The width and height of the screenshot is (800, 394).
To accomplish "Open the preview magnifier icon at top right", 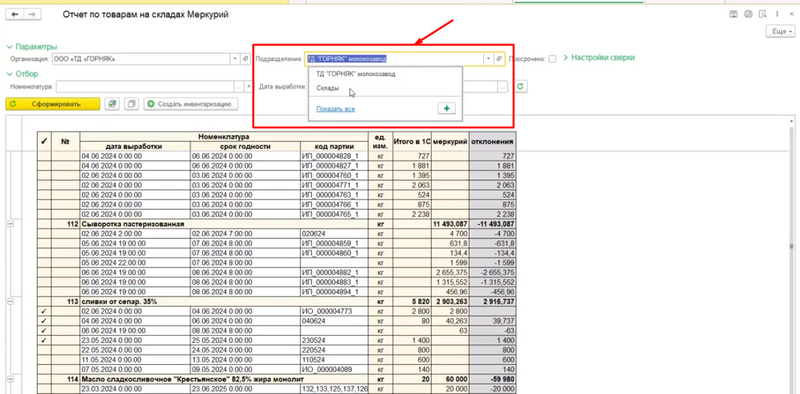I will tap(763, 14).
